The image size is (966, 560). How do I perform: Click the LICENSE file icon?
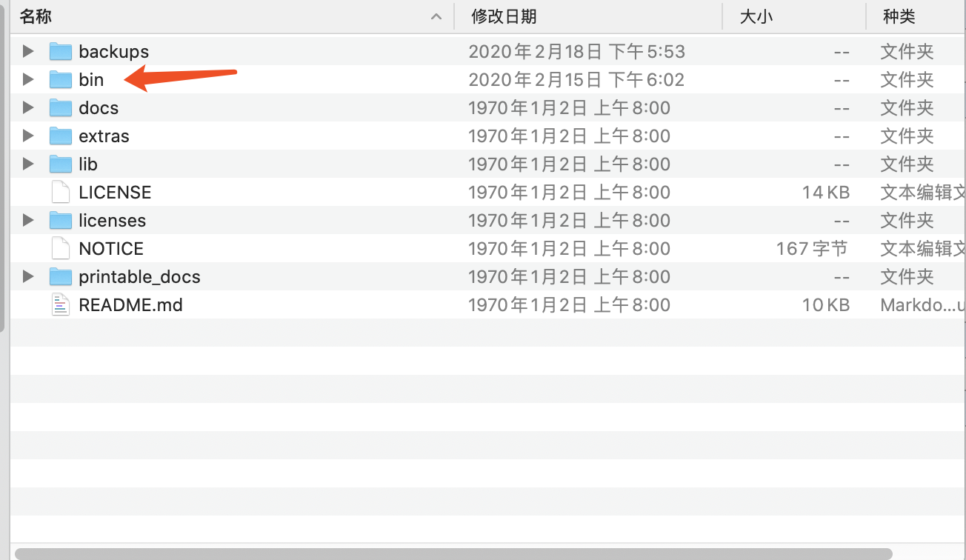point(60,192)
